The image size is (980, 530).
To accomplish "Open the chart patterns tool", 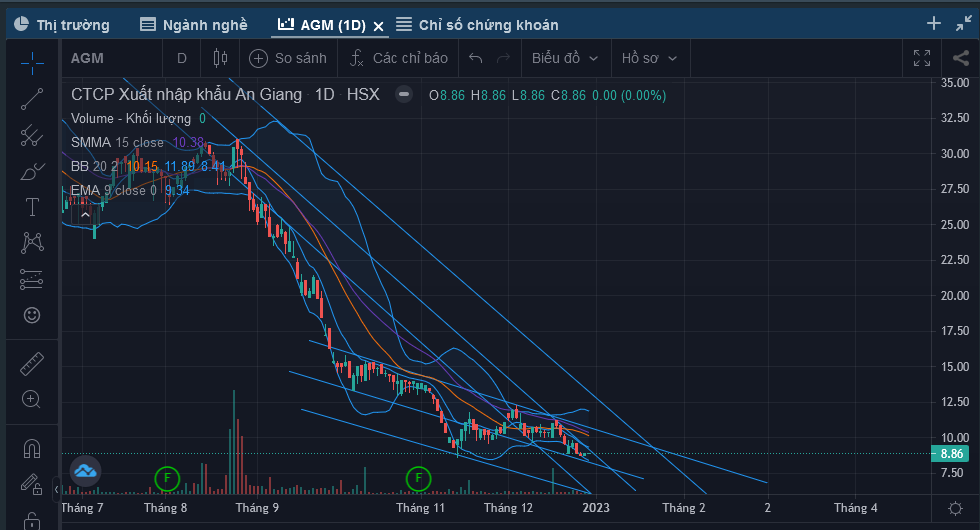I will tap(32, 242).
